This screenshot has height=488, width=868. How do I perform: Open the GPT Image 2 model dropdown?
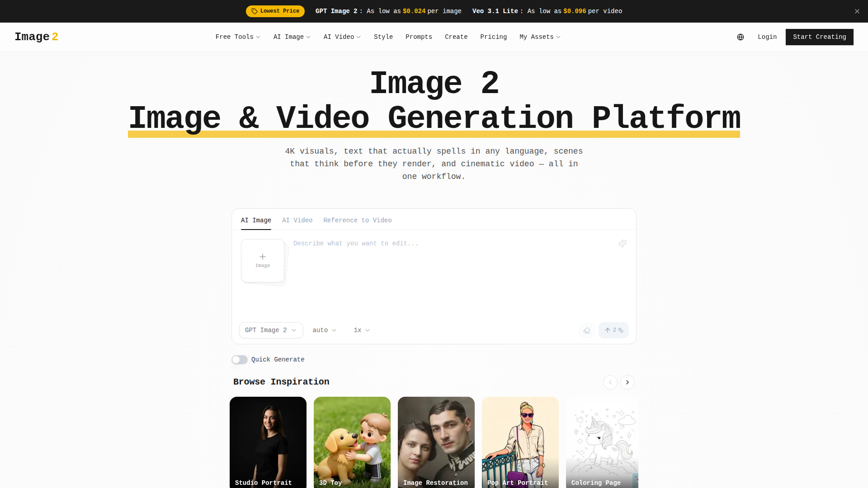click(x=271, y=330)
